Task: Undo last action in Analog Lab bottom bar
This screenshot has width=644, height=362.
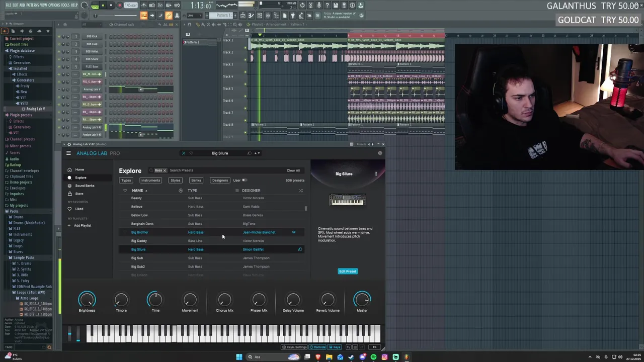Action: (x=348, y=347)
